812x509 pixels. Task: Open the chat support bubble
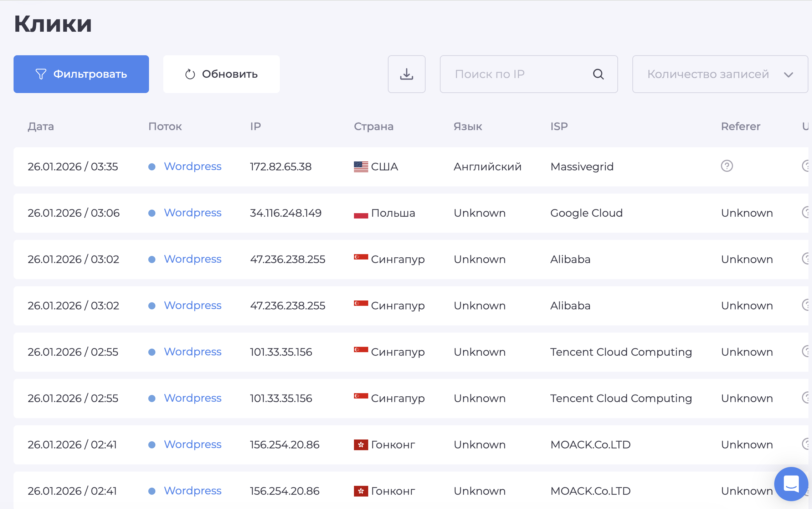click(791, 484)
